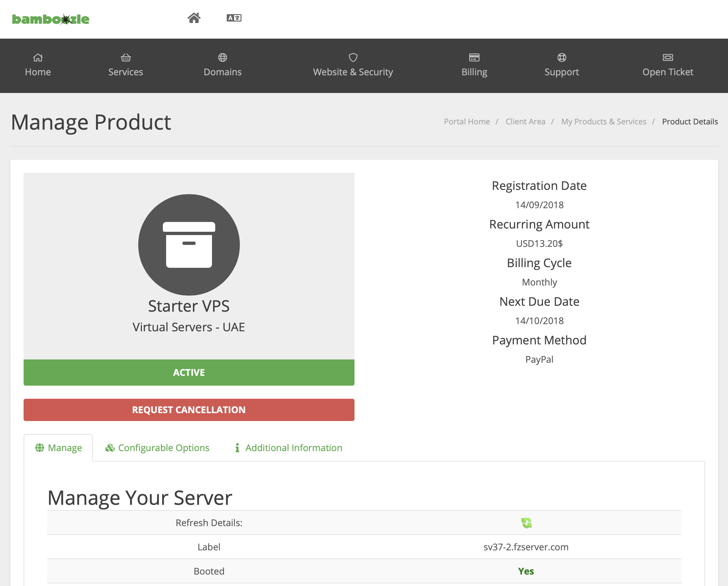Open the language translate icon
The width and height of the screenshot is (728, 586).
tap(234, 18)
